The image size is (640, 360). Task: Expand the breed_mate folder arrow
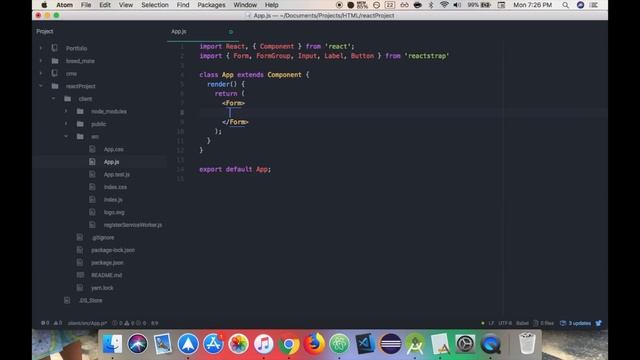[x=41, y=61]
